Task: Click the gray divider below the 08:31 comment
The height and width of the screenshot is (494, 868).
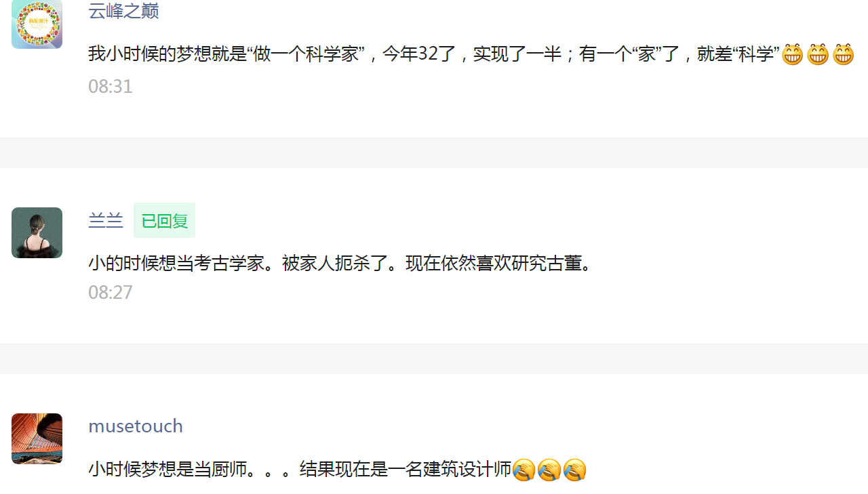Action: coord(434,152)
